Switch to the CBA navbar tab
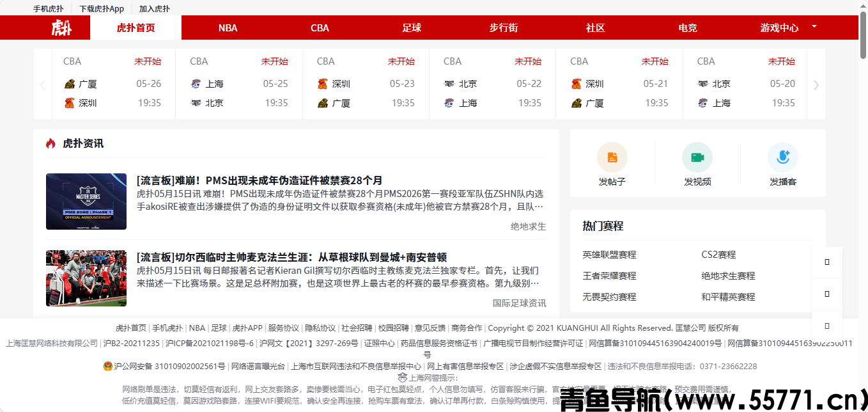Viewport: 868px width, 412px height. [x=320, y=28]
